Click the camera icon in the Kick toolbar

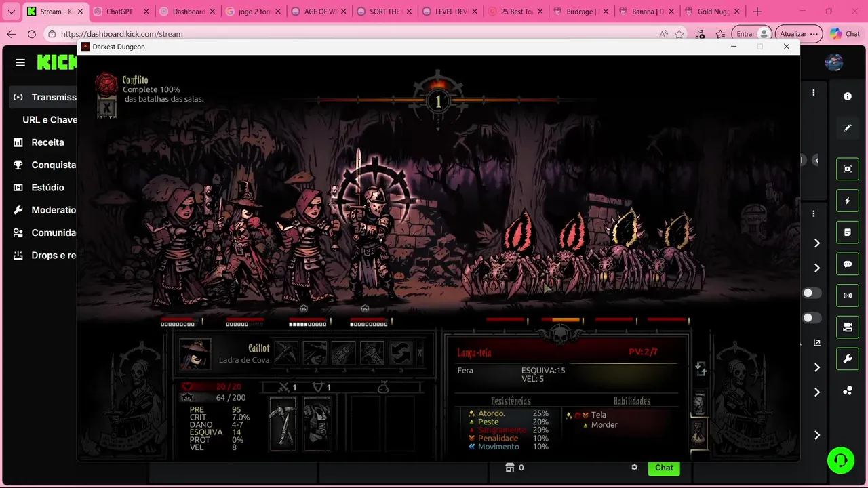click(x=848, y=327)
